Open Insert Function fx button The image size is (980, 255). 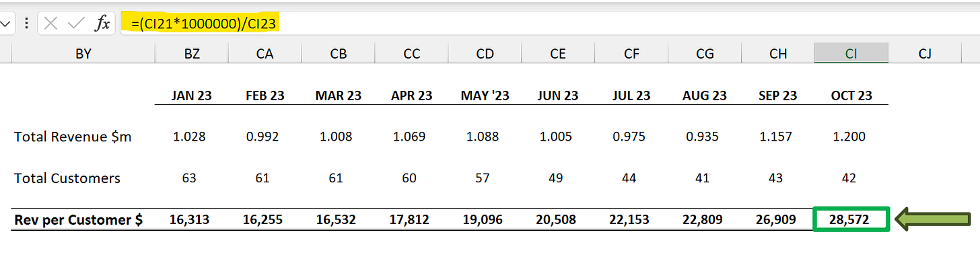click(102, 24)
